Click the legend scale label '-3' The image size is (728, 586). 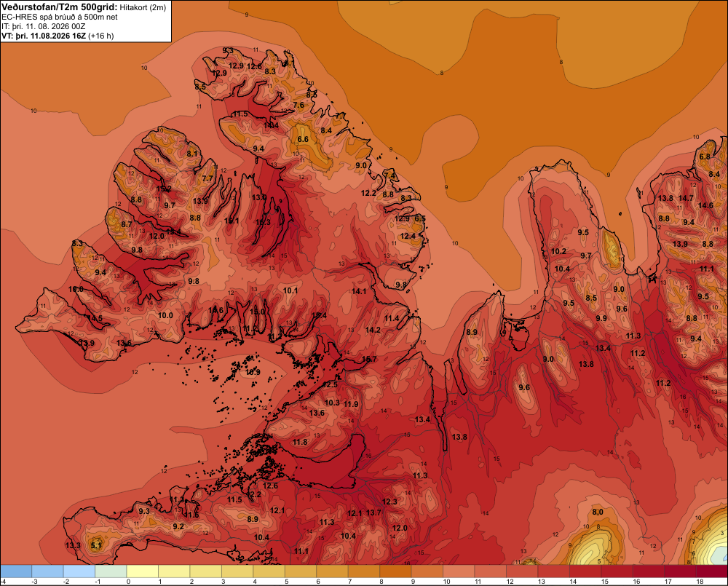pyautogui.click(x=34, y=582)
